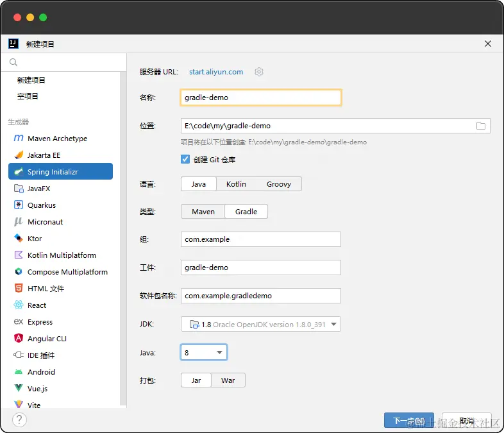Click the Android robot icon
Screen dimensions: 504x433
[19, 372]
